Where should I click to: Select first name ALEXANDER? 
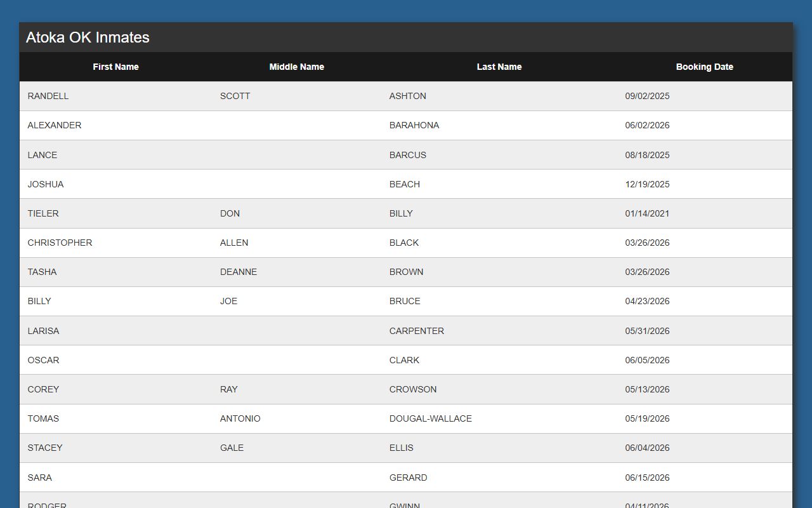pyautogui.click(x=55, y=125)
